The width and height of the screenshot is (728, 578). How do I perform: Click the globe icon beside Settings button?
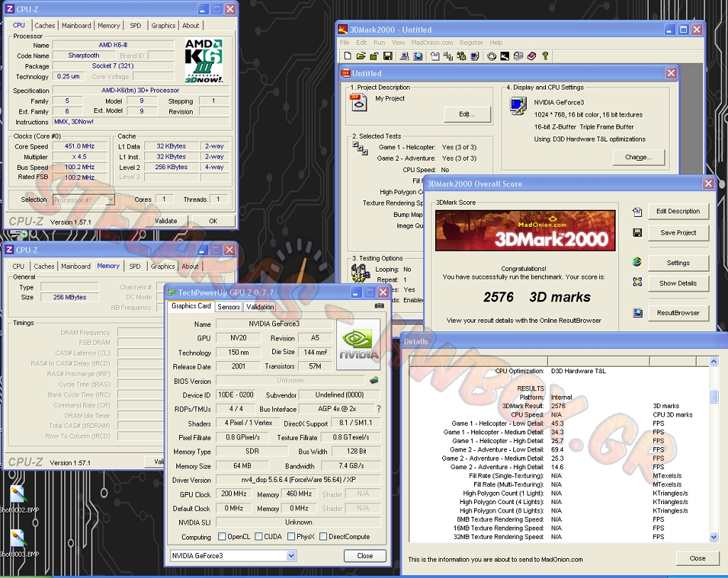pos(637,262)
